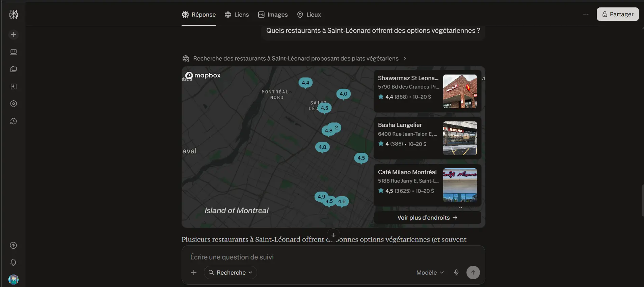Click the scroll-down arrow button
This screenshot has height=287, width=644.
pyautogui.click(x=333, y=235)
